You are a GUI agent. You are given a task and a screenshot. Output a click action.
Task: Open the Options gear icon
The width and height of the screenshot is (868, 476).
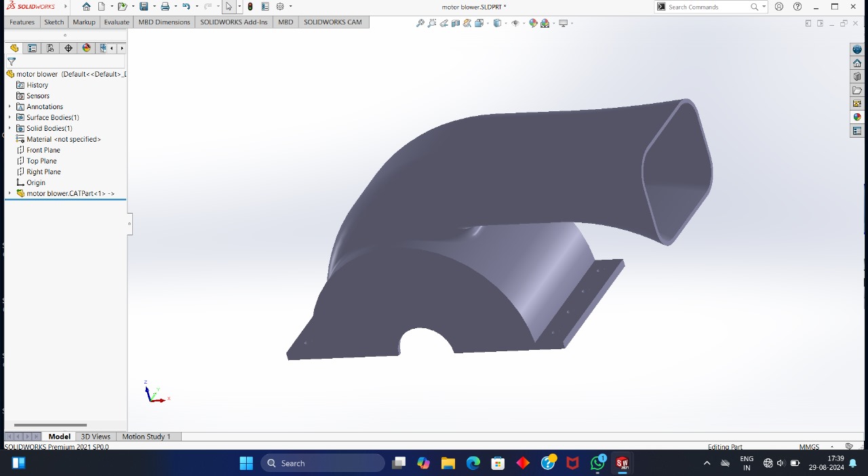280,7
